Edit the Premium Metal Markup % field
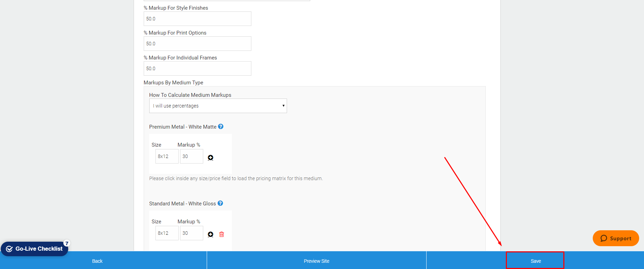644x269 pixels. [191, 156]
